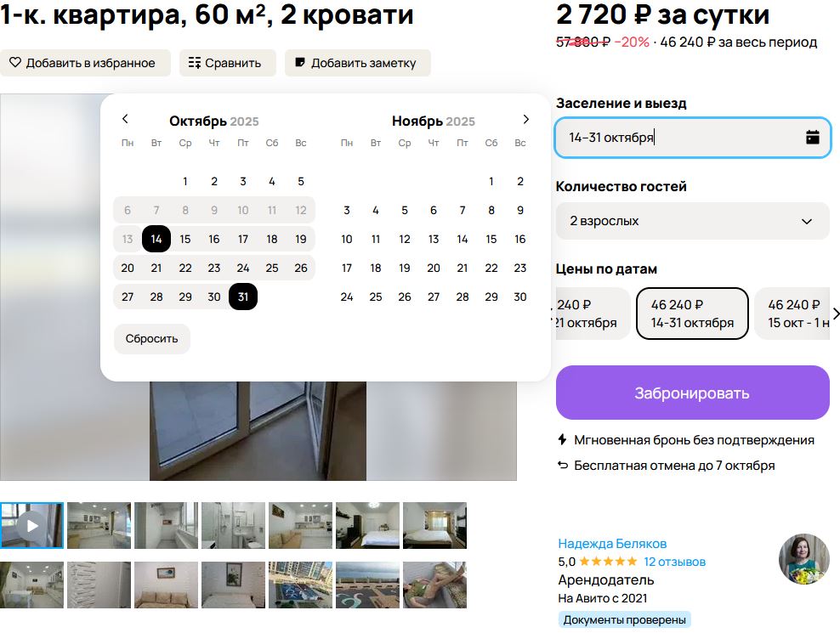Screen dimensions: 840x633
Task: Select the 14–31 октября price option
Action: [692, 314]
